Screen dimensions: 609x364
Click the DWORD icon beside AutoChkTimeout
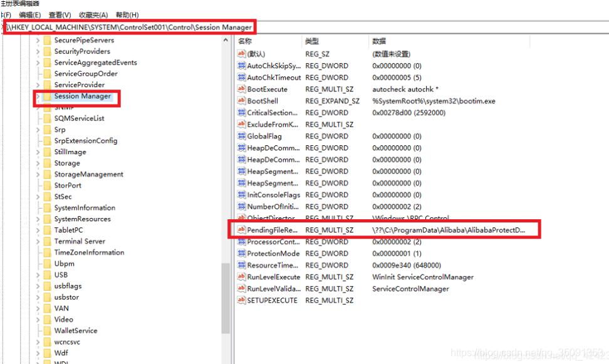point(242,77)
